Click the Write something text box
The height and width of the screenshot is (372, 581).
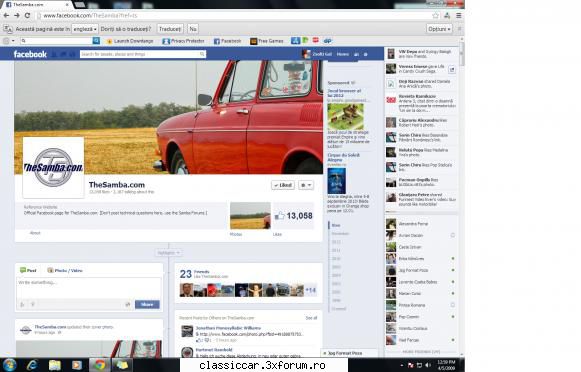point(89,288)
